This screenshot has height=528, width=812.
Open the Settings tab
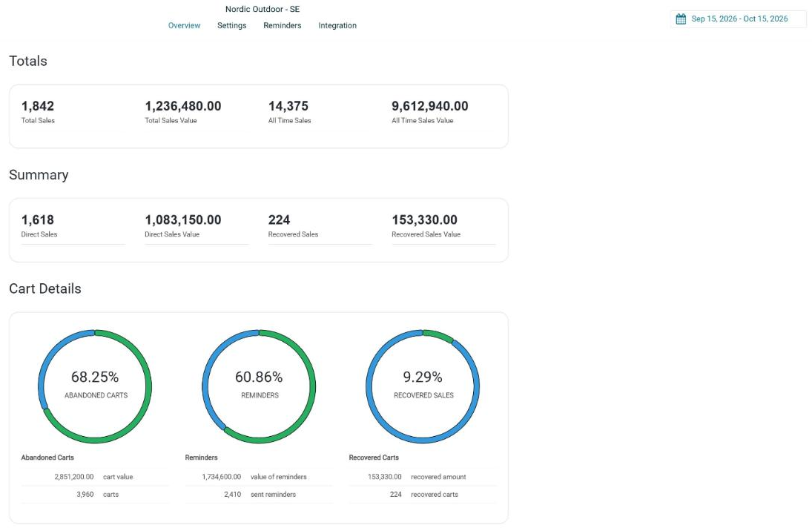(x=232, y=25)
